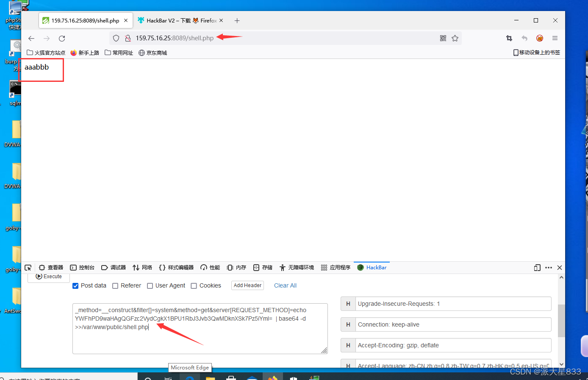Open the orange extension icon in toolbar

540,38
